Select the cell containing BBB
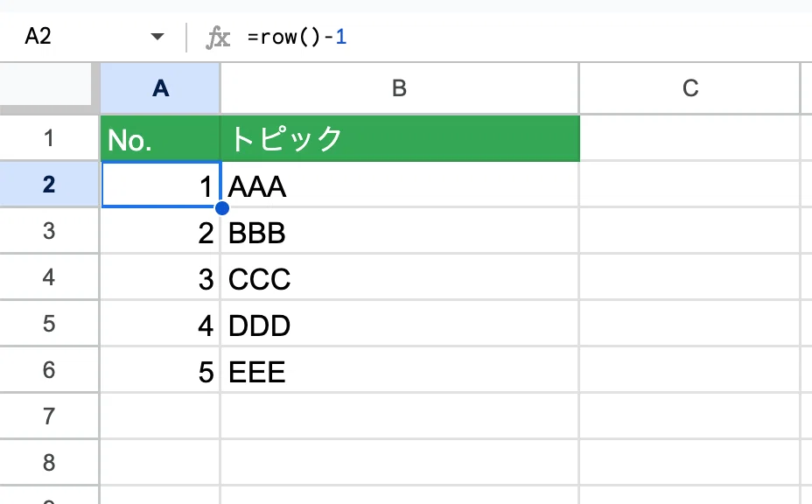 click(x=400, y=230)
